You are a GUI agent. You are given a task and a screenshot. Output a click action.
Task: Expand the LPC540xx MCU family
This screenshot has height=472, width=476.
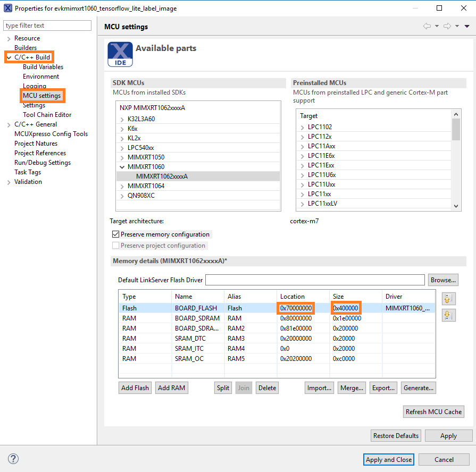coord(122,148)
